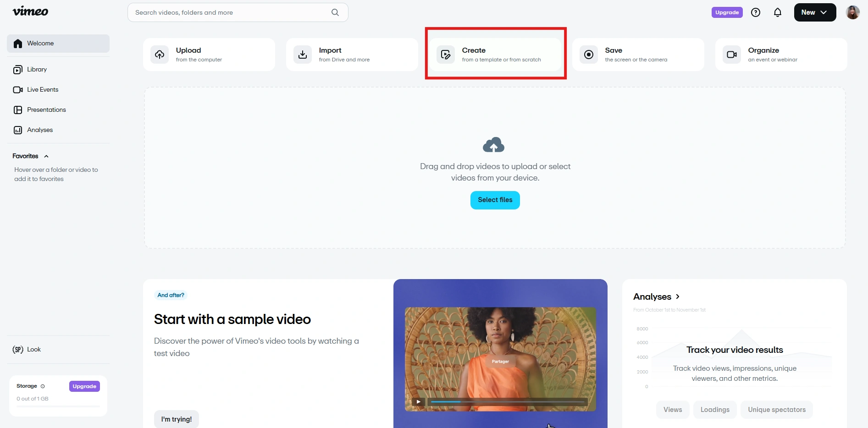Click the Create pencil icon
Screen dimensions: 868x428
coord(446,55)
